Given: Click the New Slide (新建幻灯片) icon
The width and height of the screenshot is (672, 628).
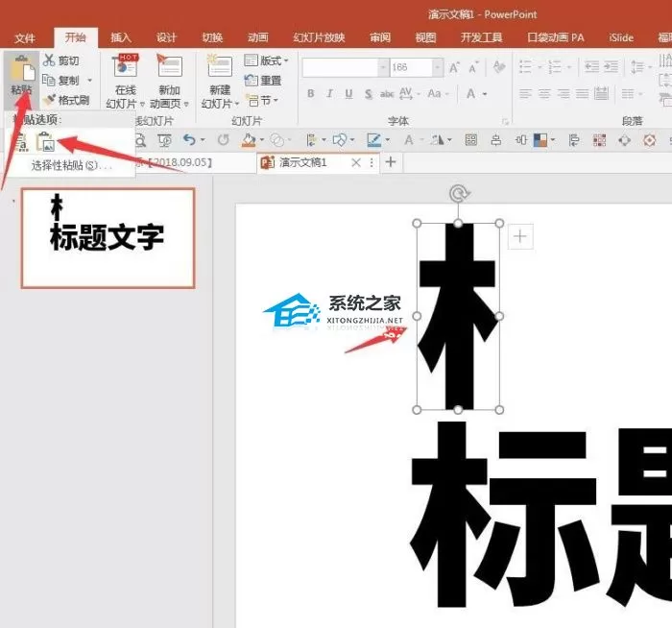Looking at the screenshot, I should point(220,65).
